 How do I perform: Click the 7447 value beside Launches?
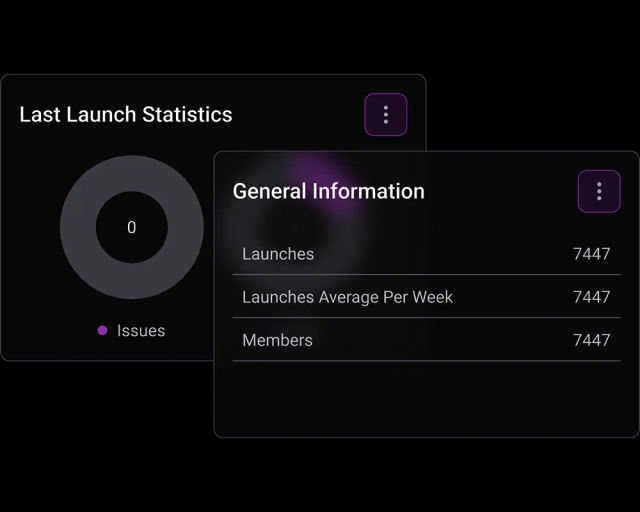591,254
